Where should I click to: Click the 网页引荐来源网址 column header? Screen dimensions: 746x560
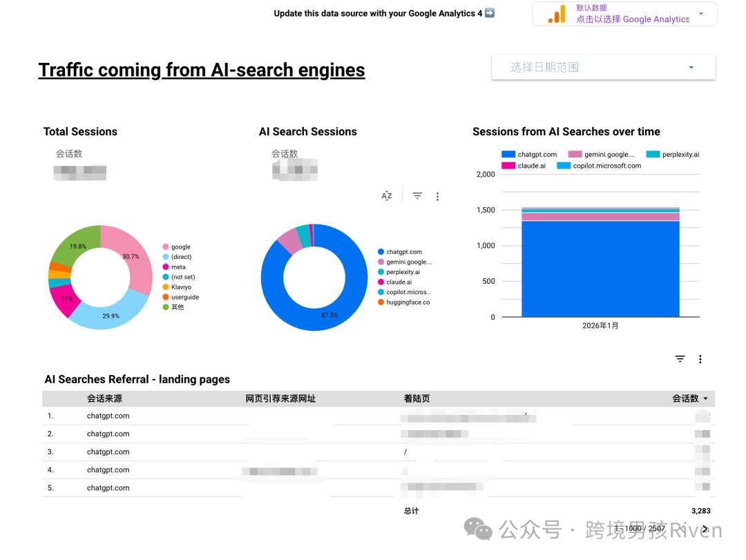[x=280, y=398]
